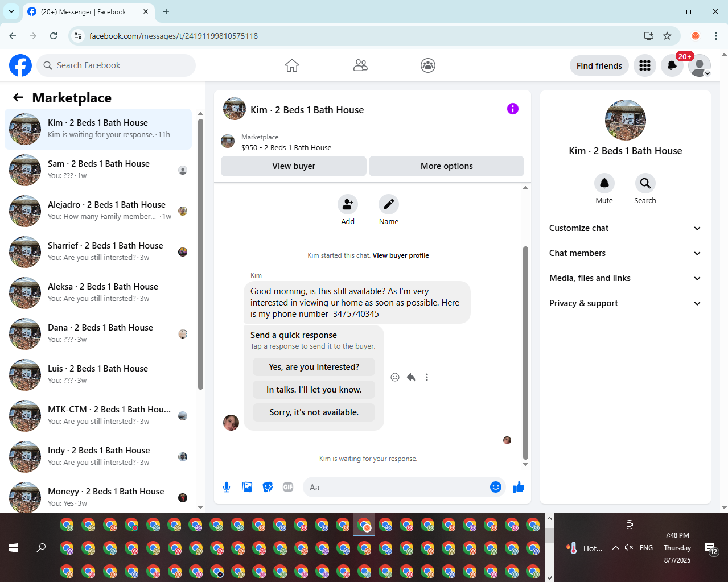Show hidden system tray icons chevron

pyautogui.click(x=616, y=548)
